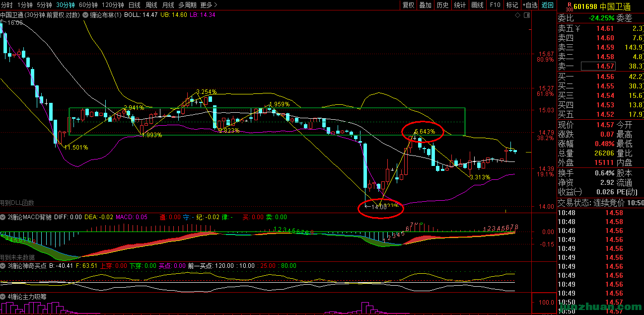Select the 买四 order row at 14.53
Image resolution: width=644 pixels, height=315 pixels.
click(600, 105)
